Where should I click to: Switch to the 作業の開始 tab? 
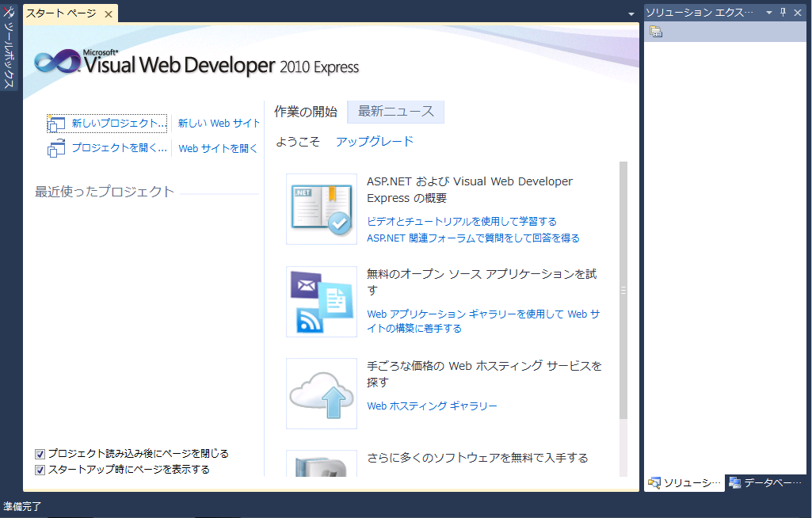point(306,112)
